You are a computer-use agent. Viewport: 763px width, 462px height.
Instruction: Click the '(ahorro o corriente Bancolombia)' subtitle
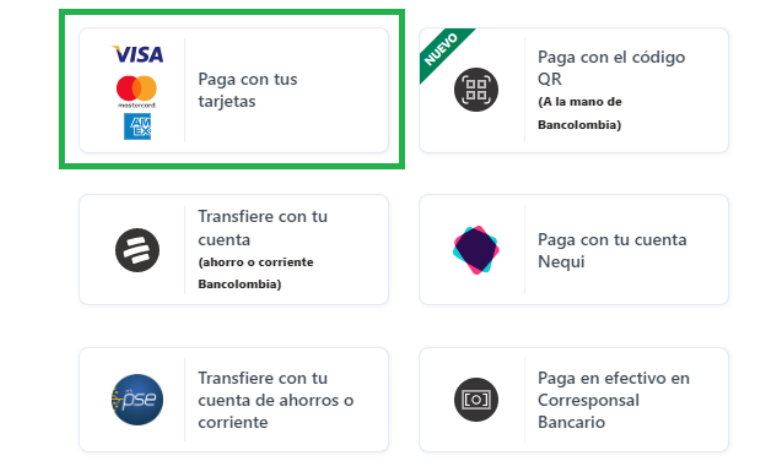(255, 273)
